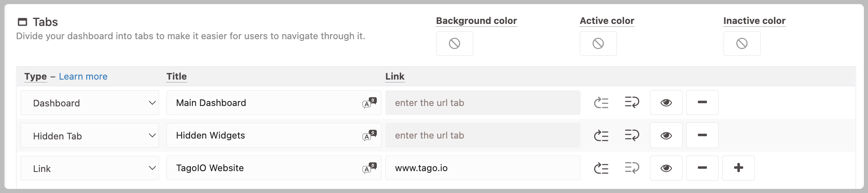Move Hidden Widgets tab down

(632, 134)
